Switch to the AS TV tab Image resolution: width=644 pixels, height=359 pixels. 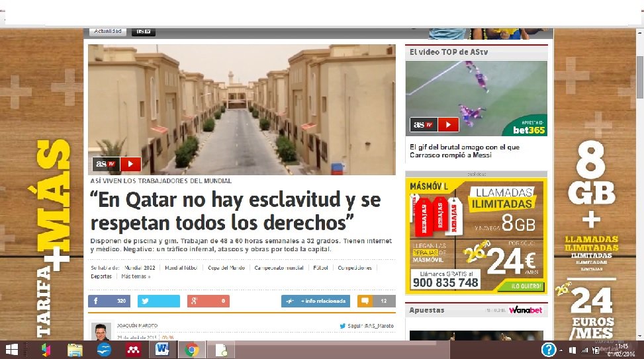click(144, 31)
